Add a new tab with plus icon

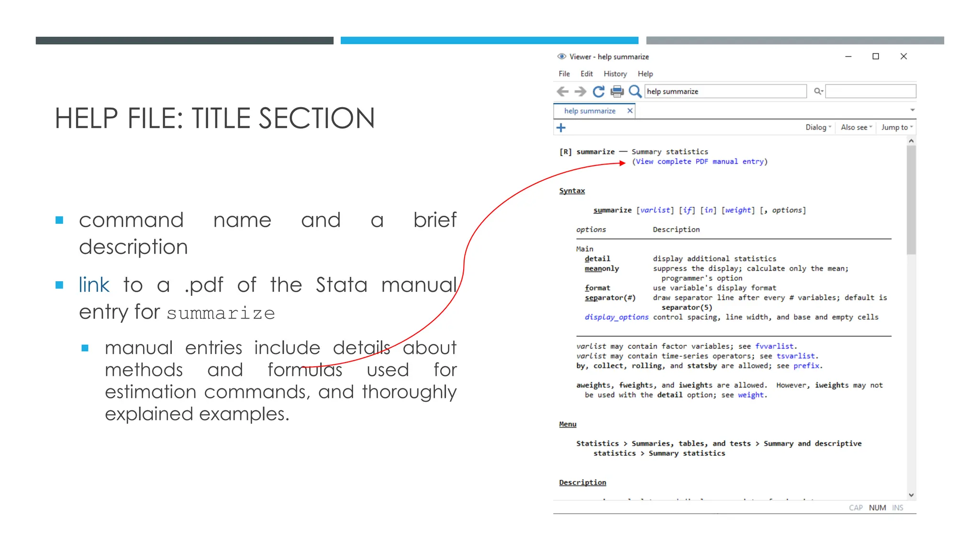pos(561,128)
